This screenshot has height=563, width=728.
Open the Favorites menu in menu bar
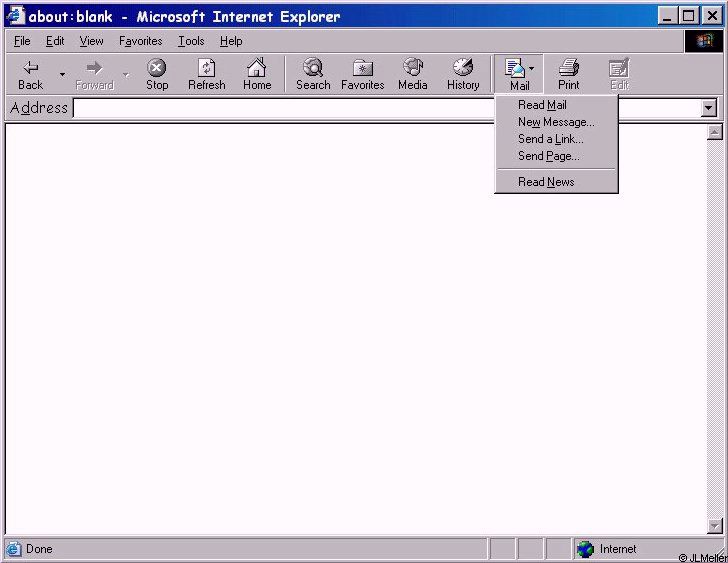[141, 41]
